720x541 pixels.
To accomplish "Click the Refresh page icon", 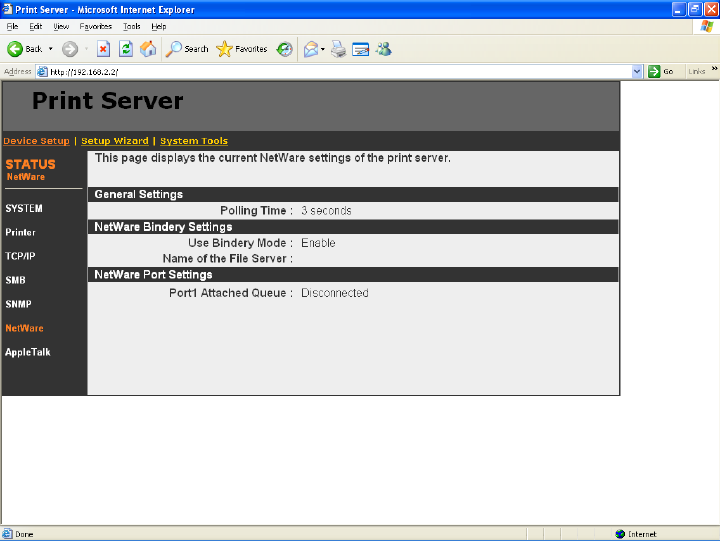I will pos(126,49).
